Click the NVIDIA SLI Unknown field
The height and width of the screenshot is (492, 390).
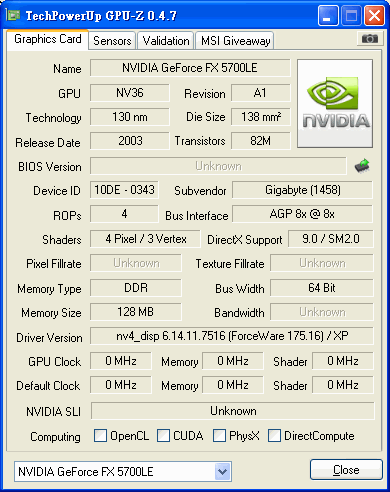tap(233, 411)
